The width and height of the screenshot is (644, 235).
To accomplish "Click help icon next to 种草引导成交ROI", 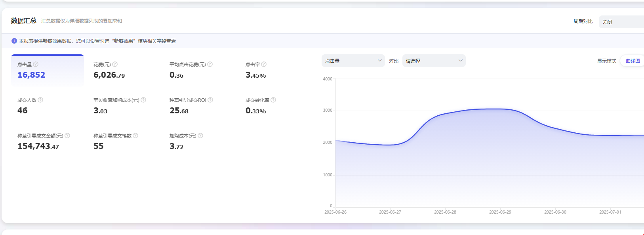I will [x=210, y=100].
